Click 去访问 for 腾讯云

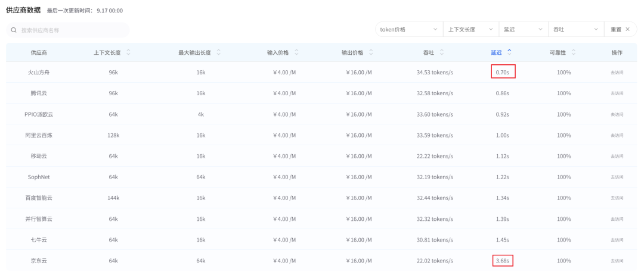point(617,93)
